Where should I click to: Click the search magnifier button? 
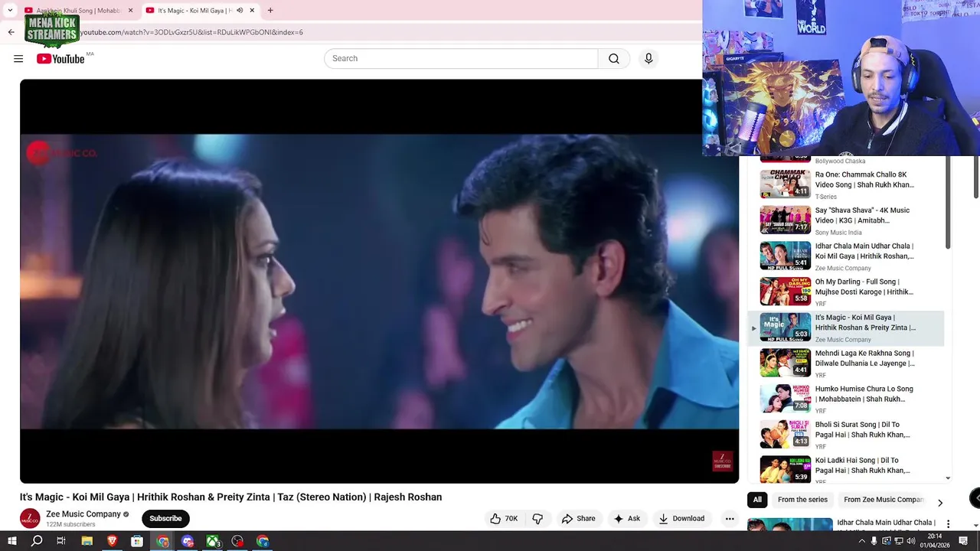point(614,59)
